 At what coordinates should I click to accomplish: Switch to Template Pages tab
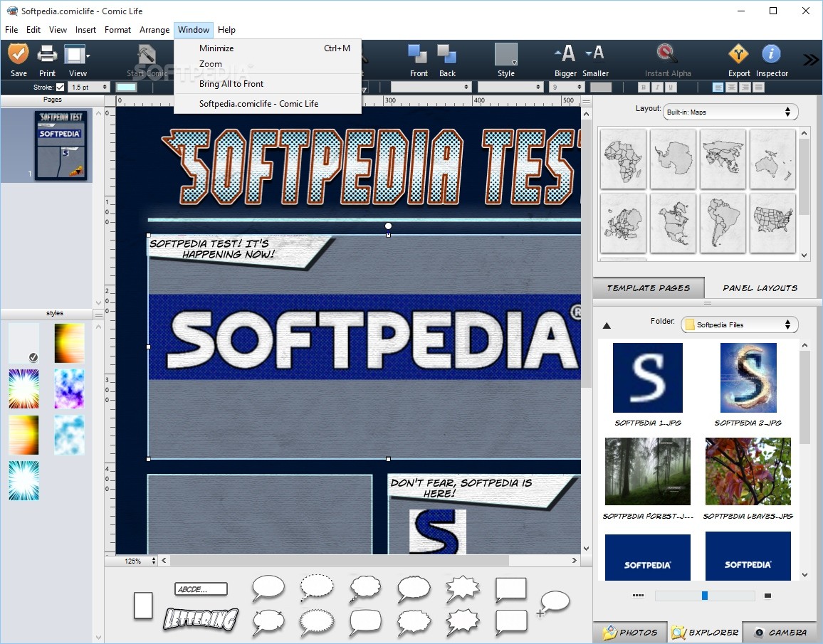point(648,288)
